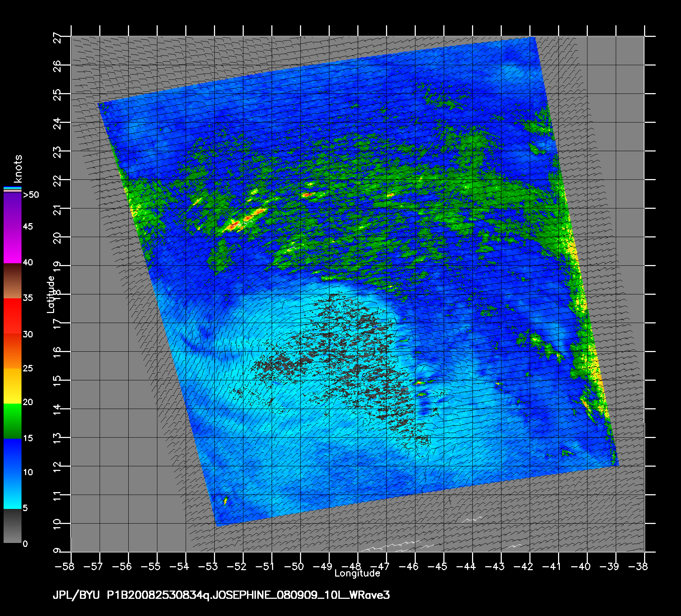681x616 pixels.
Task: Click the latitude 9 tick label
Action: tap(57, 551)
